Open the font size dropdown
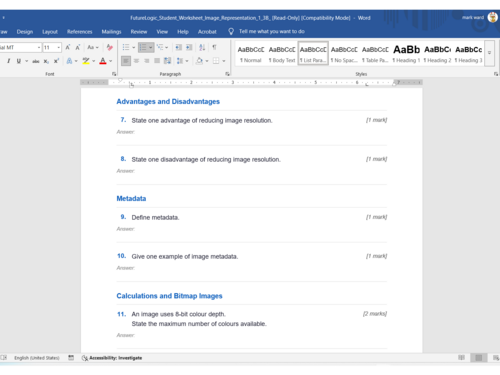Screen dimensions: 500x375 pos(59,48)
